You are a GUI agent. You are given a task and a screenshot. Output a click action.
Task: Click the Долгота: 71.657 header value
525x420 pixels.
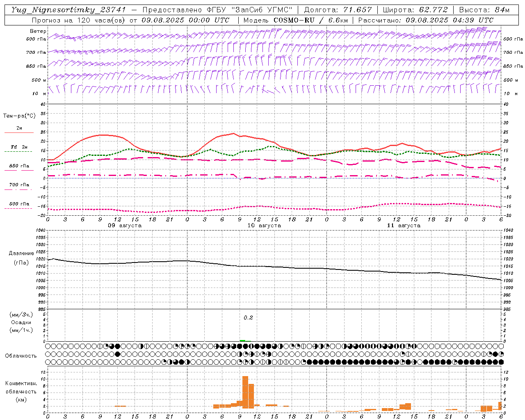338,10
